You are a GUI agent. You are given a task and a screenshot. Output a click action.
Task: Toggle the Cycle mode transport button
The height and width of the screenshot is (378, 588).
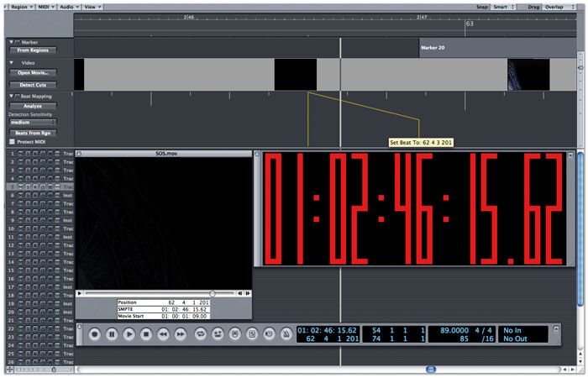201,333
